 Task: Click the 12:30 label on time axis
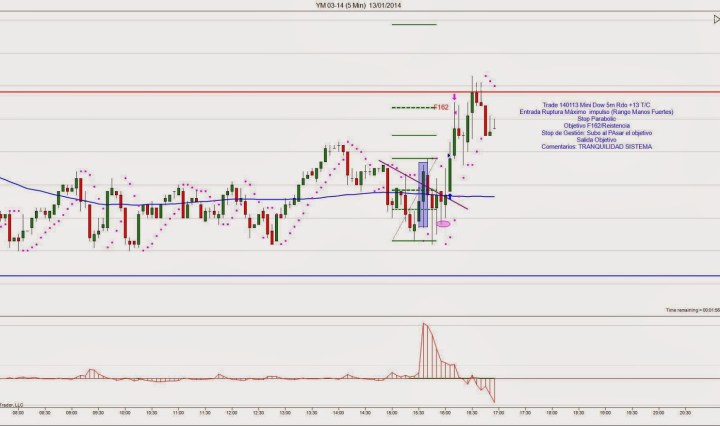coord(258,411)
